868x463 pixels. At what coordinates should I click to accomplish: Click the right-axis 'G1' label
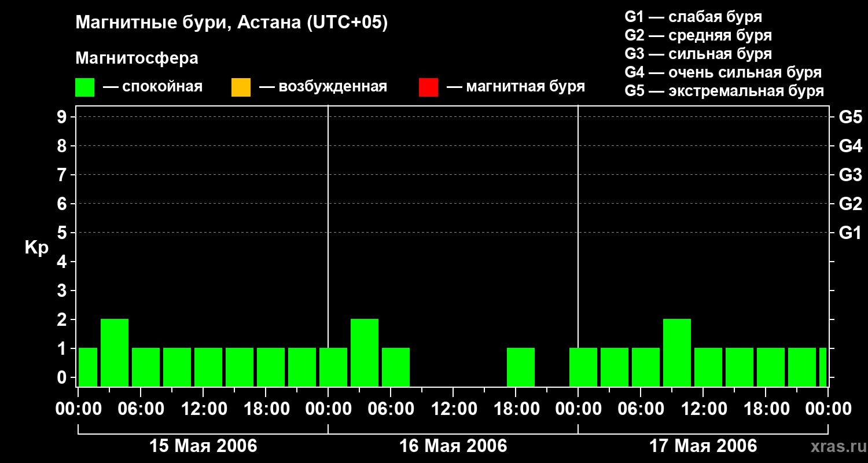click(850, 233)
